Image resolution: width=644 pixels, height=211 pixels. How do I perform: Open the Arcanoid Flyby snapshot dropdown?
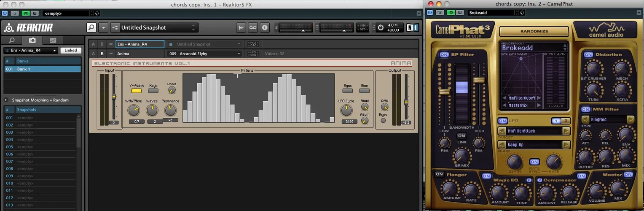tap(239, 54)
